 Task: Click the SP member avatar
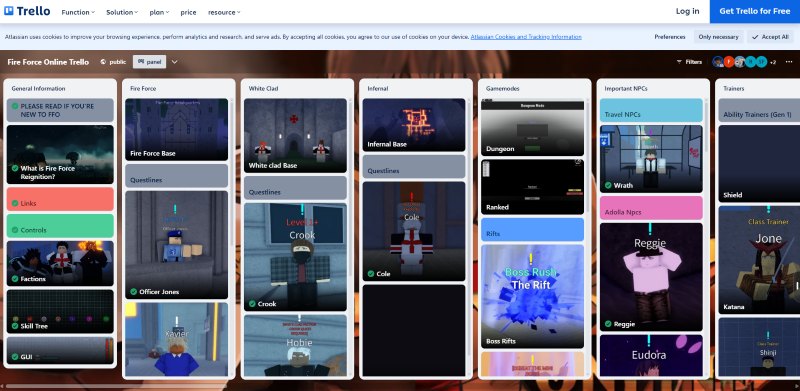tap(761, 62)
